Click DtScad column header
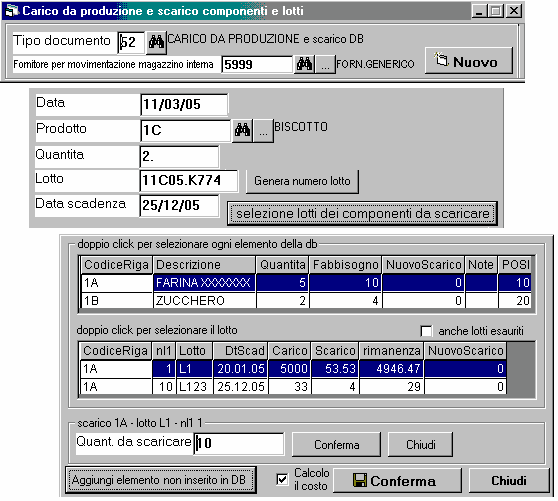The height and width of the screenshot is (501, 558). coord(241,351)
